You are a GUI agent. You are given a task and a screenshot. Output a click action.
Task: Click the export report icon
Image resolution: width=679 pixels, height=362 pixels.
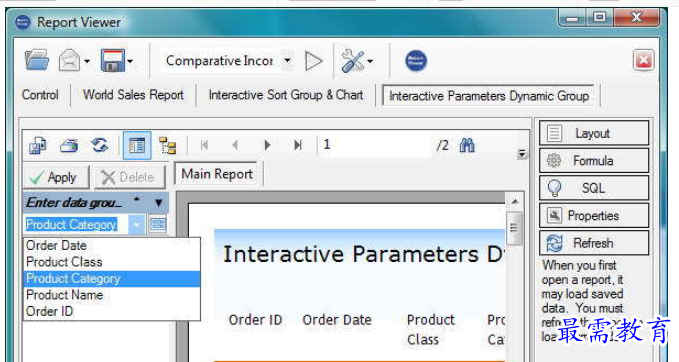[38, 145]
